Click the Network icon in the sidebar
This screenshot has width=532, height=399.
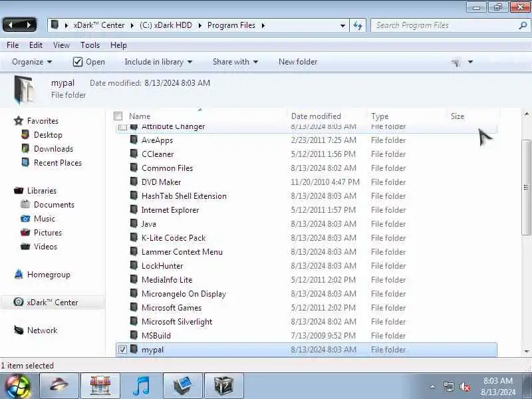[x=19, y=330]
